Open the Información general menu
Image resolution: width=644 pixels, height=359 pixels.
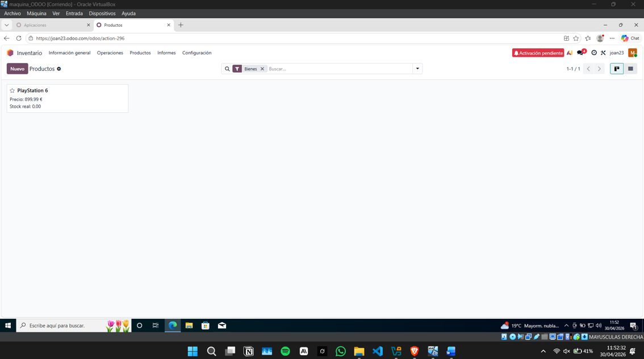pyautogui.click(x=69, y=53)
